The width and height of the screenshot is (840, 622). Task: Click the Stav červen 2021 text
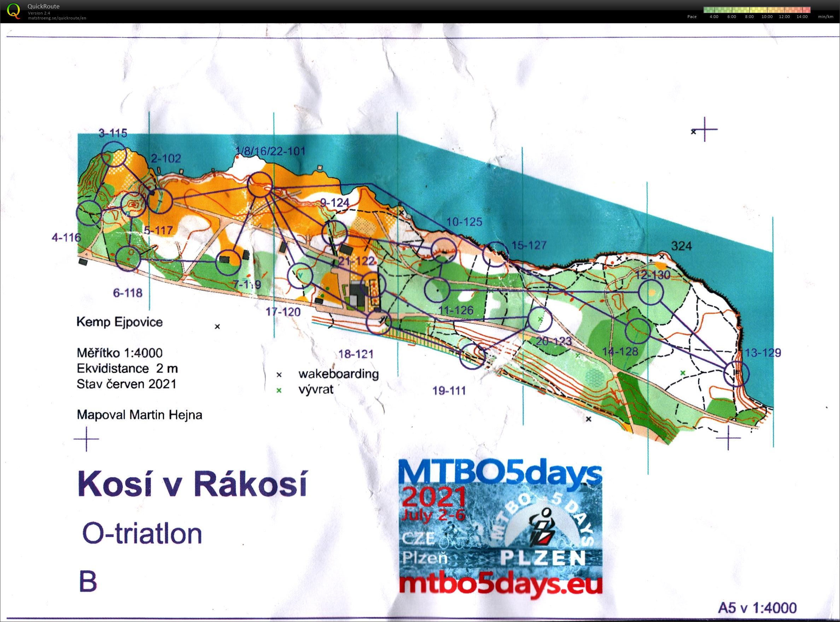click(x=126, y=384)
